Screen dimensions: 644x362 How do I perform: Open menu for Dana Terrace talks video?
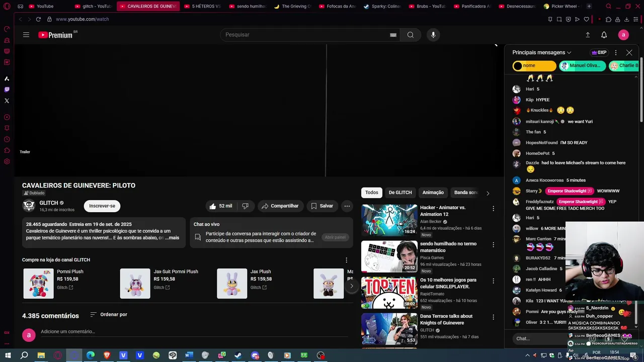coord(493,317)
